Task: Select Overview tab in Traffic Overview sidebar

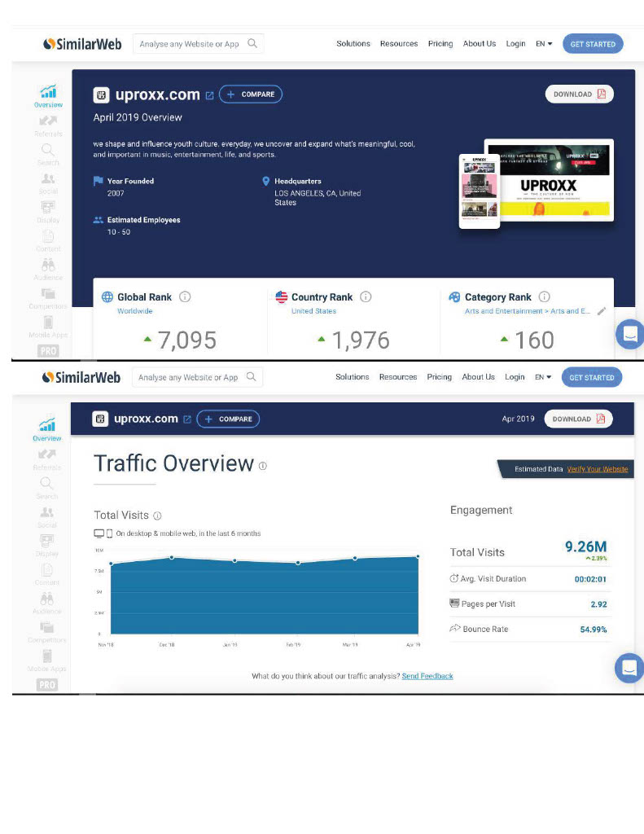Action: [46, 430]
